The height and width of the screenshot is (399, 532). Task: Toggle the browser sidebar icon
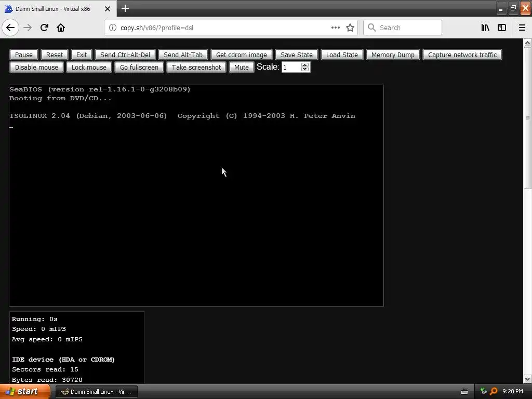pyautogui.click(x=502, y=28)
